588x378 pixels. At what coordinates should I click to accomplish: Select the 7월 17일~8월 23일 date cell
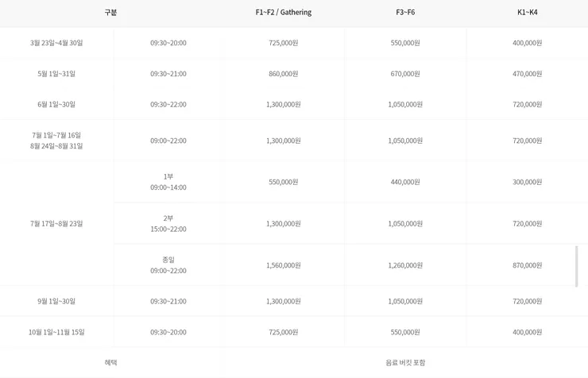tap(56, 224)
